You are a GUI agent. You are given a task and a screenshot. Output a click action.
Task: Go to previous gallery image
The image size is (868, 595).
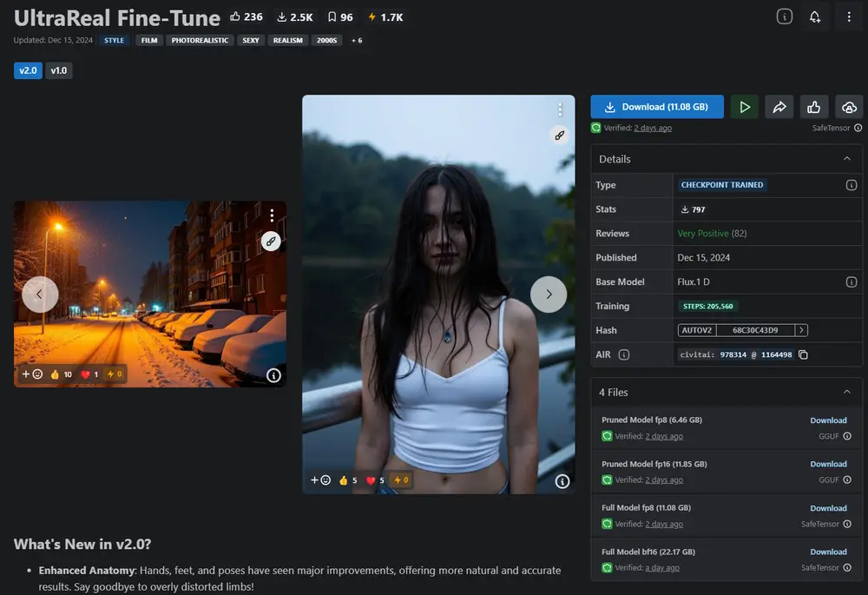pos(40,294)
